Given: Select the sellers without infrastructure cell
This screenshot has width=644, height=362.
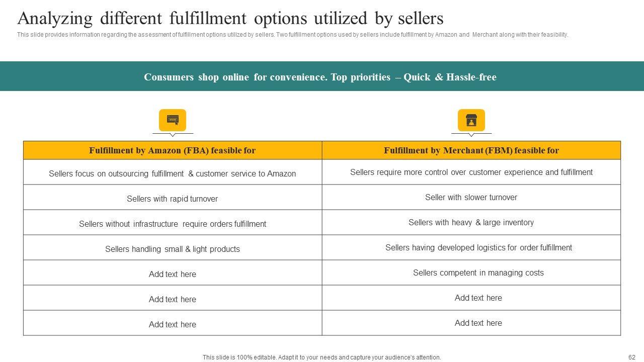Looking at the screenshot, I should pyautogui.click(x=173, y=224).
